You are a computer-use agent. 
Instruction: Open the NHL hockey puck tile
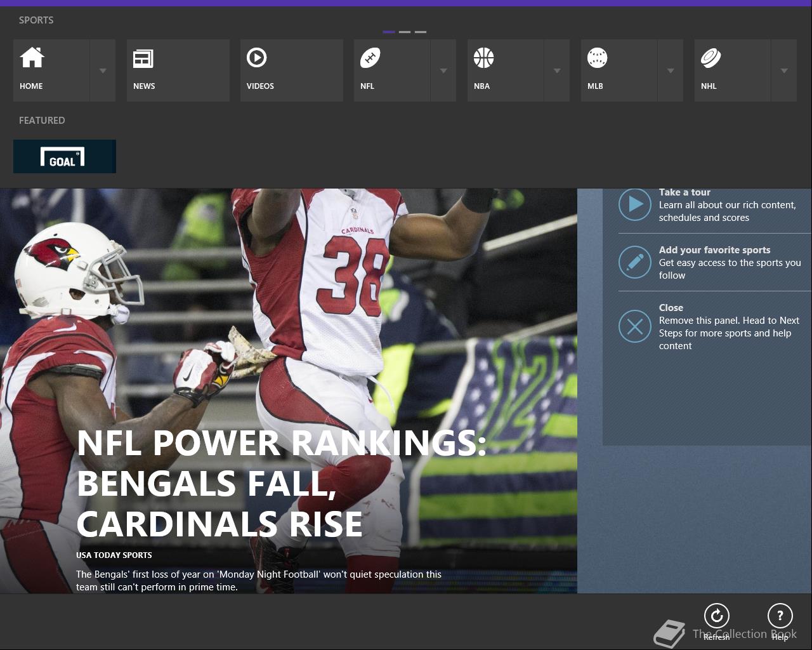(x=733, y=70)
